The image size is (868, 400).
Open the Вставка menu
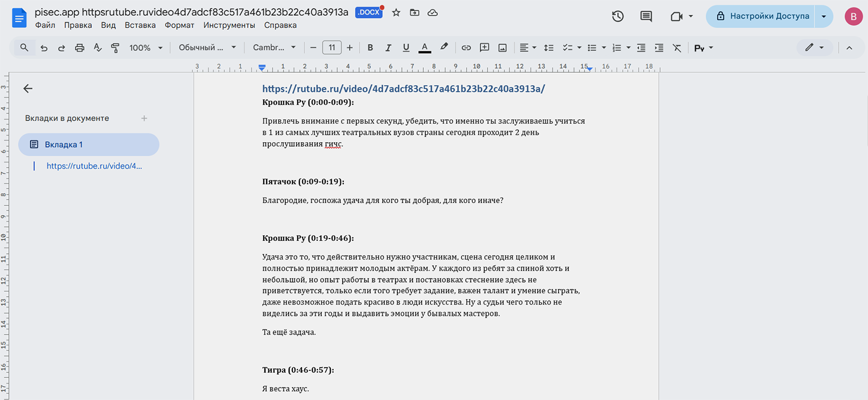(x=140, y=25)
